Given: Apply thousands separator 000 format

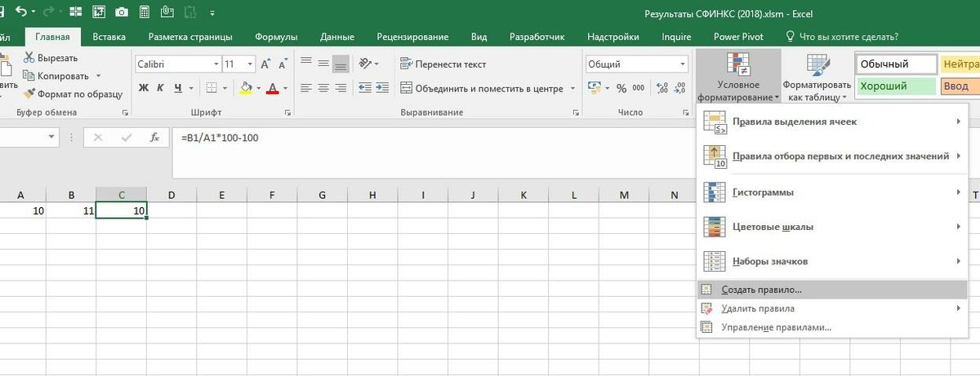Looking at the screenshot, I should point(639,88).
